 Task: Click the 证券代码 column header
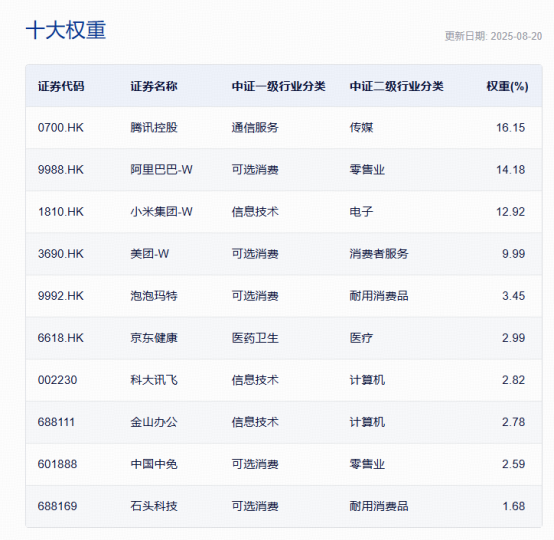pyautogui.click(x=61, y=86)
